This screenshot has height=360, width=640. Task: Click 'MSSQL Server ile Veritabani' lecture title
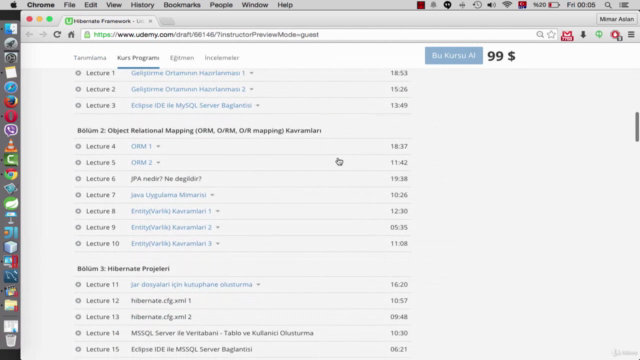coord(222,333)
